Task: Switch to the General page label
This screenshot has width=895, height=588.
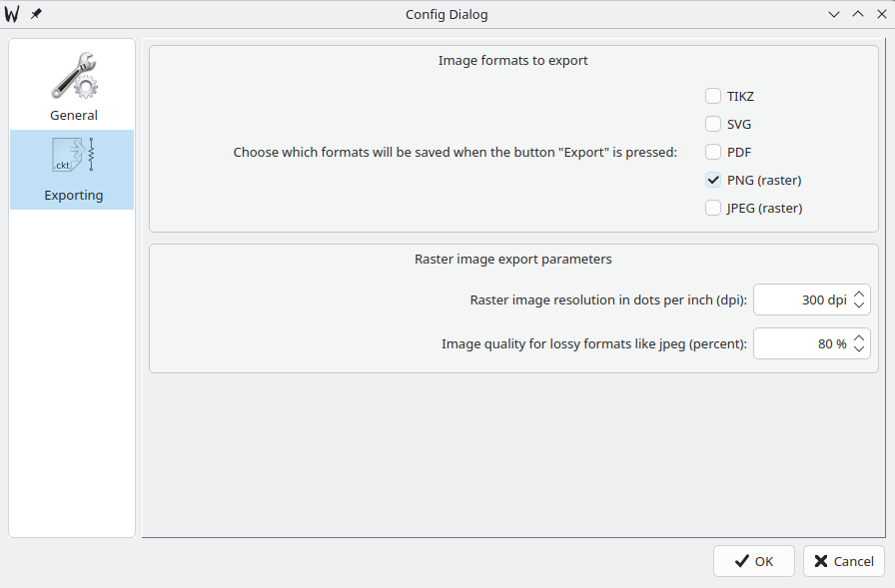Action: [74, 115]
